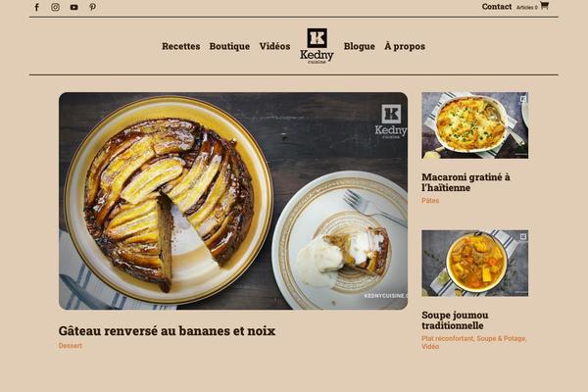Image resolution: width=588 pixels, height=392 pixels.
Task: Select the Pâtes category link
Action: coord(430,200)
